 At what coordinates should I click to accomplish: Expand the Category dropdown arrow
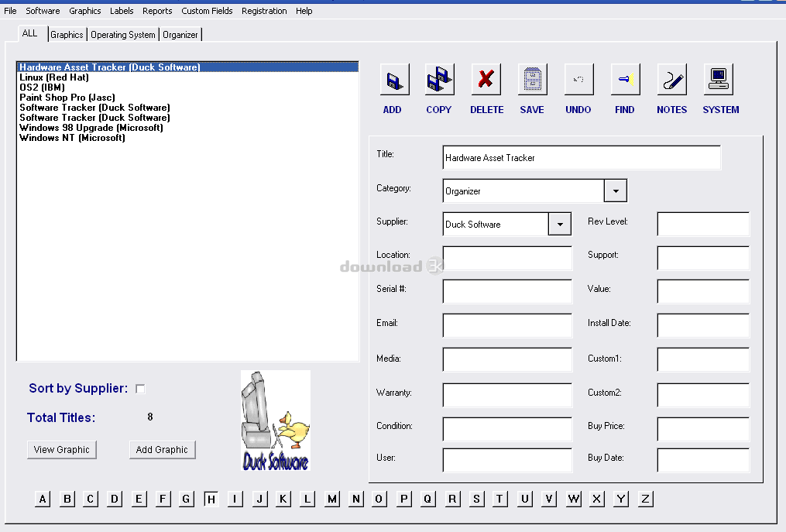pos(615,190)
